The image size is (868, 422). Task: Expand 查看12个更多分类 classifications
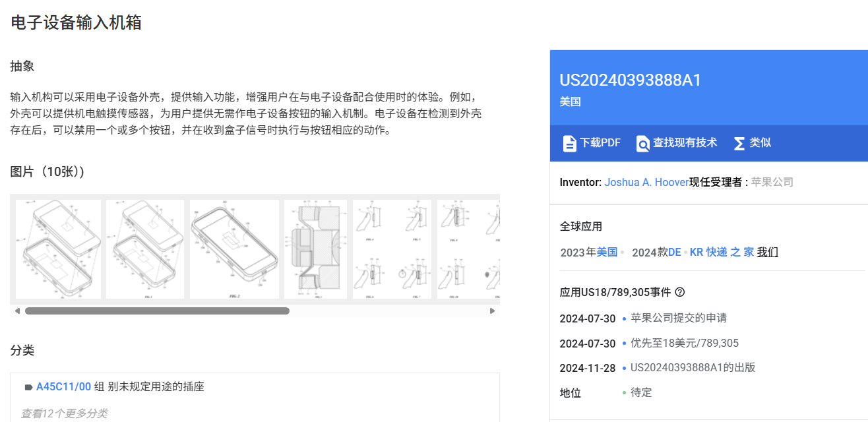coord(64,413)
